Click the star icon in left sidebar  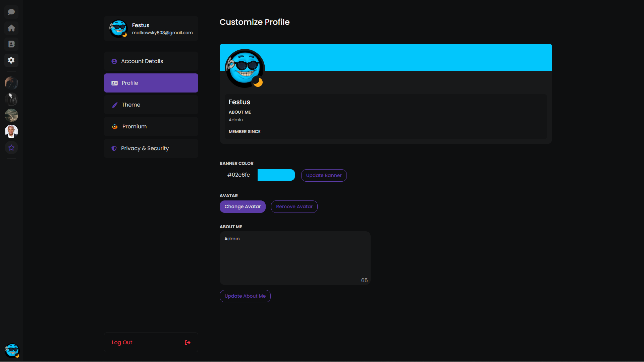[x=11, y=148]
